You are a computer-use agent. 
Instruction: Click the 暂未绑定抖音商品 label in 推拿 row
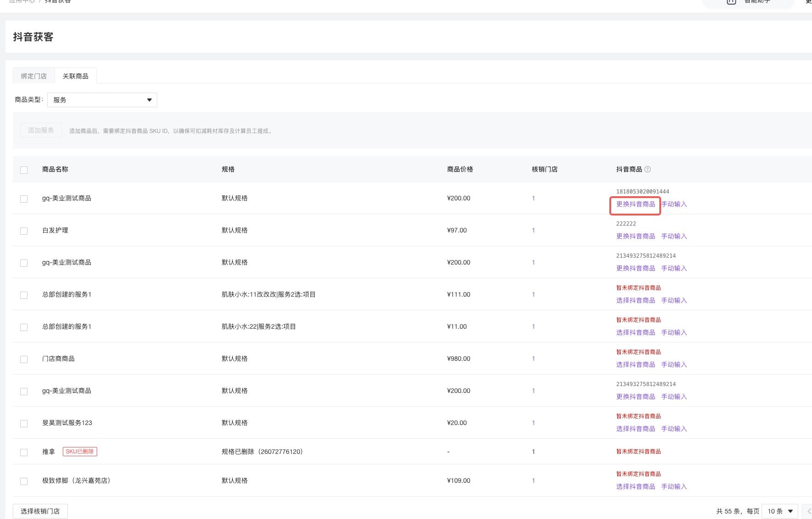tap(639, 452)
